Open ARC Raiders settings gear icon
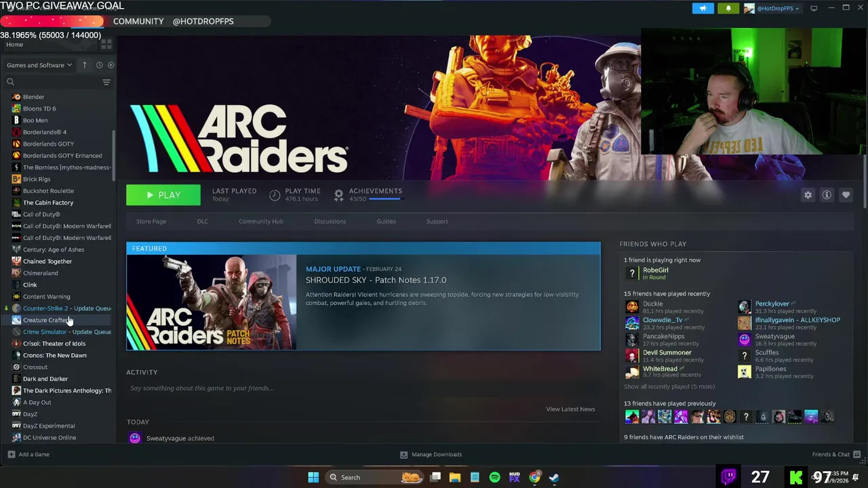The width and height of the screenshot is (868, 488). pos(808,195)
